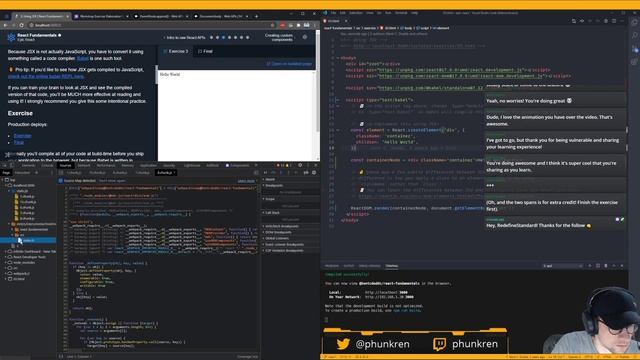Open the Workshop Exercise Elaboration browser tab
The image size is (640, 360).
pyautogui.click(x=100, y=16)
